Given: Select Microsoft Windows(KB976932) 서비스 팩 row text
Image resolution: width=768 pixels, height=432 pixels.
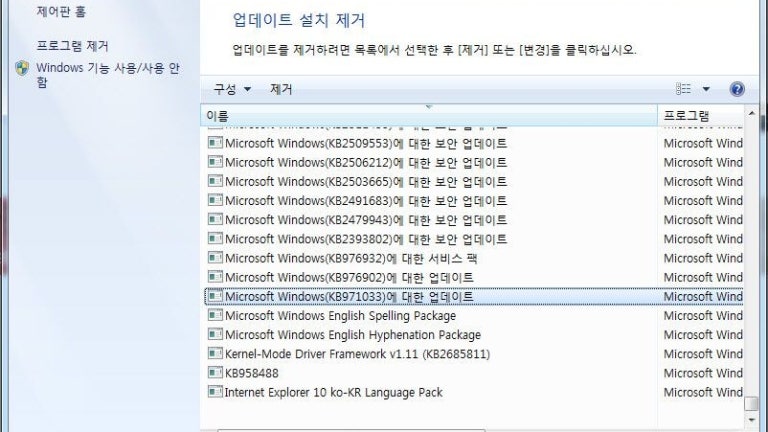Looking at the screenshot, I should click(351, 258).
